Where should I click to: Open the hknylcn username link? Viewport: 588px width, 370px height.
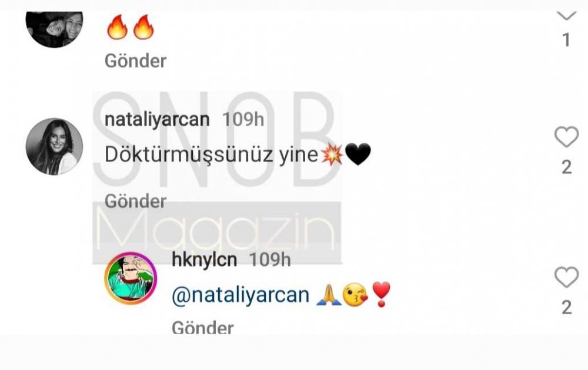point(203,260)
